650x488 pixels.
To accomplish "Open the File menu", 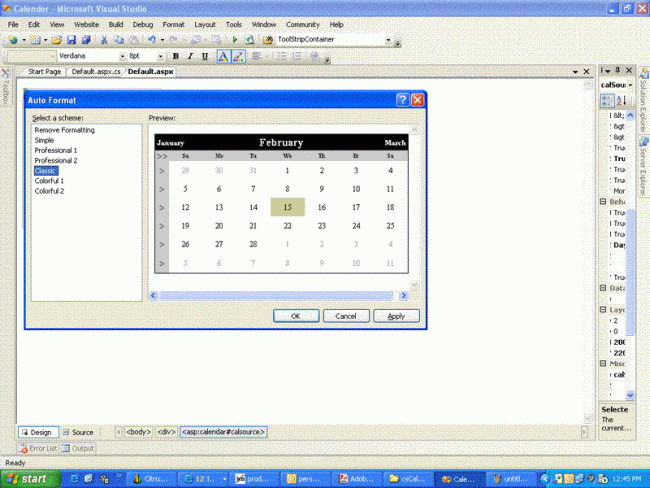I will pyautogui.click(x=13, y=24).
